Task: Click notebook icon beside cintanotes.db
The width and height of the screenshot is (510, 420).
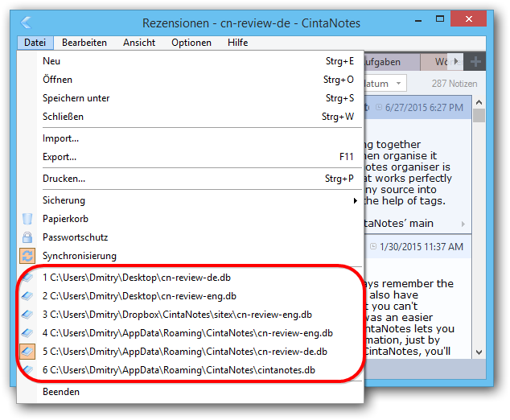Action: 27,370
